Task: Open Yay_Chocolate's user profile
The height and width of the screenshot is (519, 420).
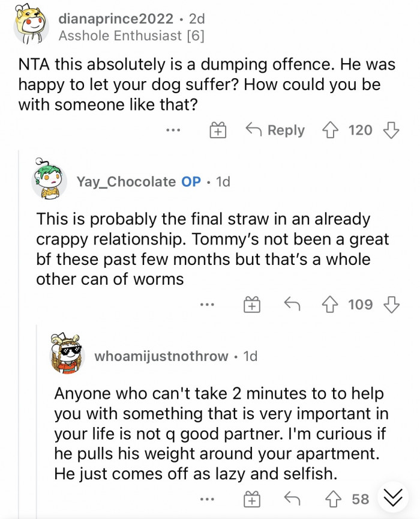Action: [126, 181]
